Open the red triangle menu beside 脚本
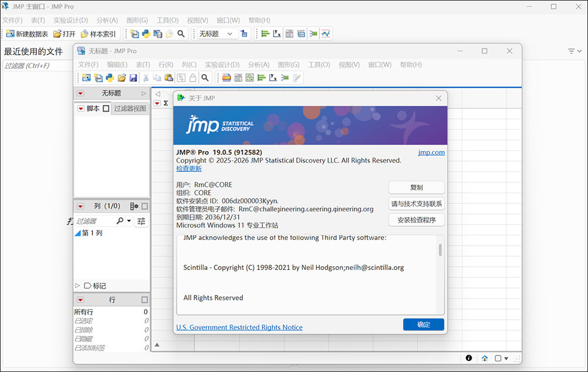The width and height of the screenshot is (588, 372). coord(80,109)
